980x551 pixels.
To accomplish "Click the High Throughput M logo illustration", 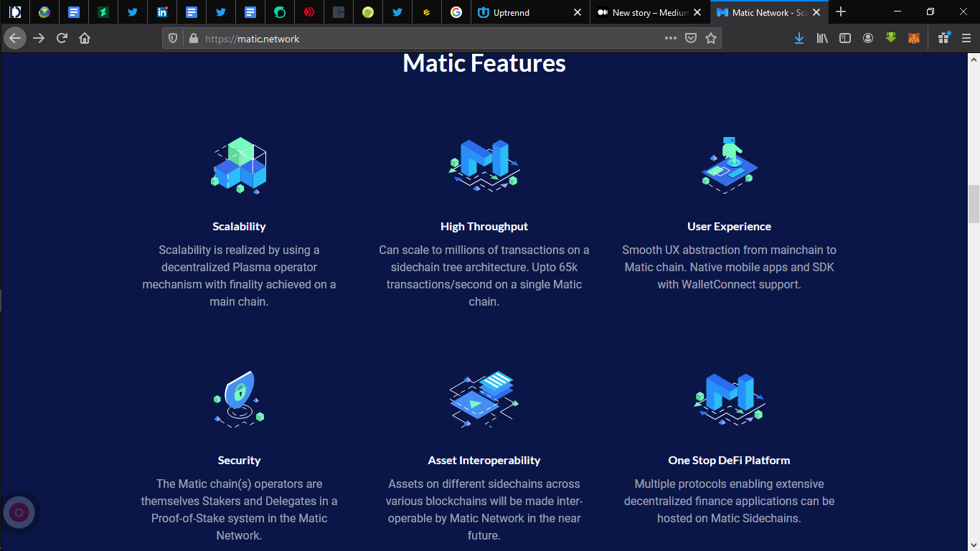I will coord(484,166).
